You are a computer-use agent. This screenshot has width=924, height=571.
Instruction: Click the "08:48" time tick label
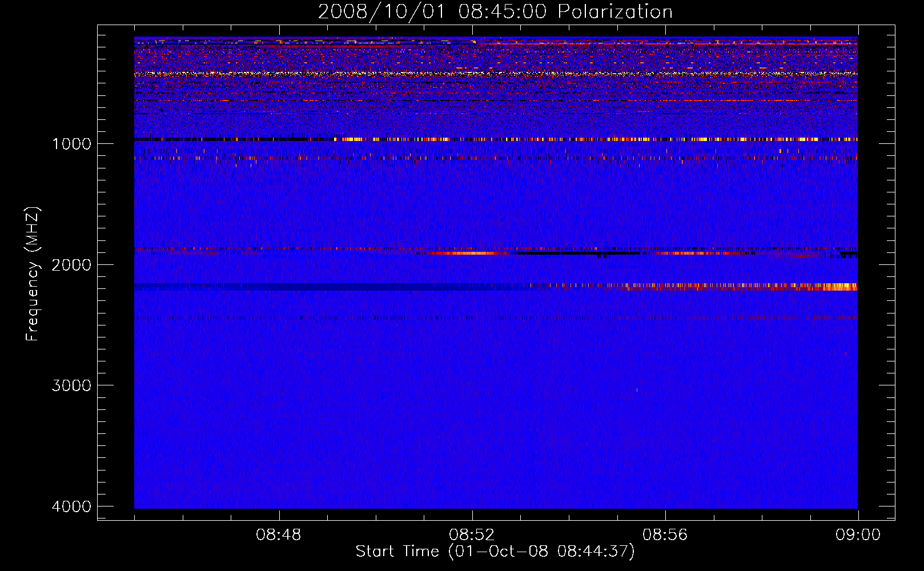[x=279, y=535]
